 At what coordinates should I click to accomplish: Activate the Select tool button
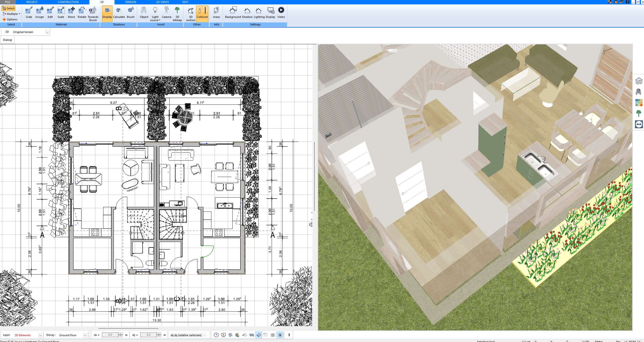pos(9,8)
